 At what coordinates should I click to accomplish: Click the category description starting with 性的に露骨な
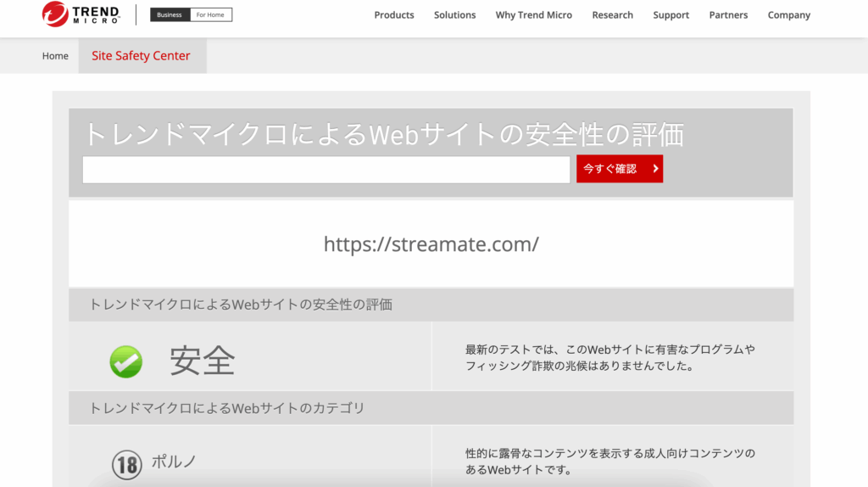(610, 462)
